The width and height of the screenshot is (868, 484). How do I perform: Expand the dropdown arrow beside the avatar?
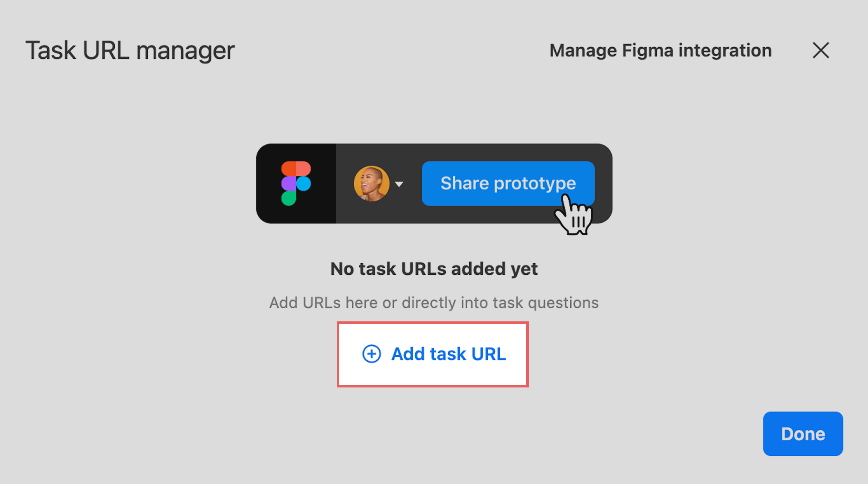tap(399, 184)
